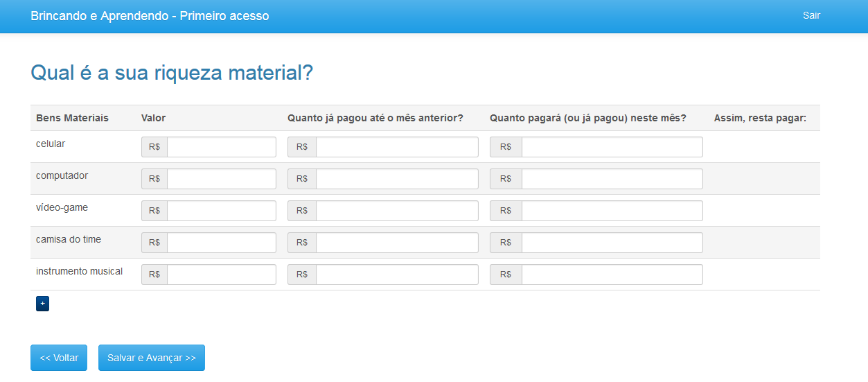This screenshot has height=382, width=868.
Task: Focus the computador Valor input field
Action: coord(222,179)
